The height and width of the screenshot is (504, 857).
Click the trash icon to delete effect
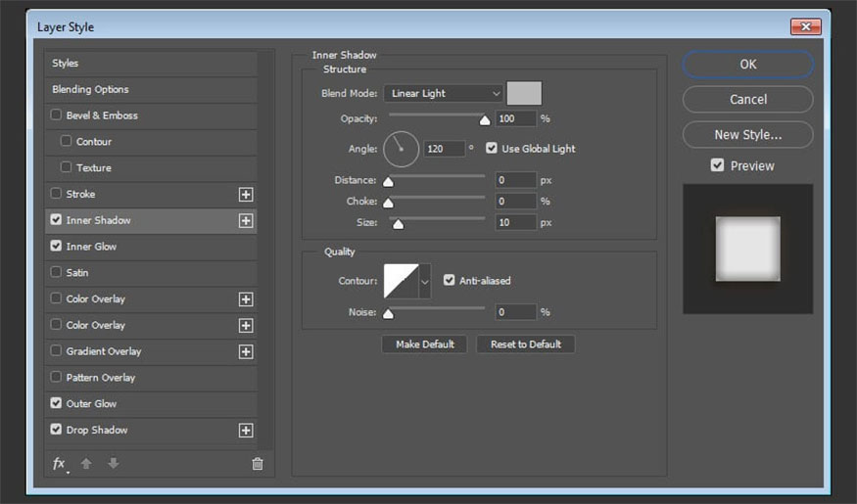coord(258,464)
